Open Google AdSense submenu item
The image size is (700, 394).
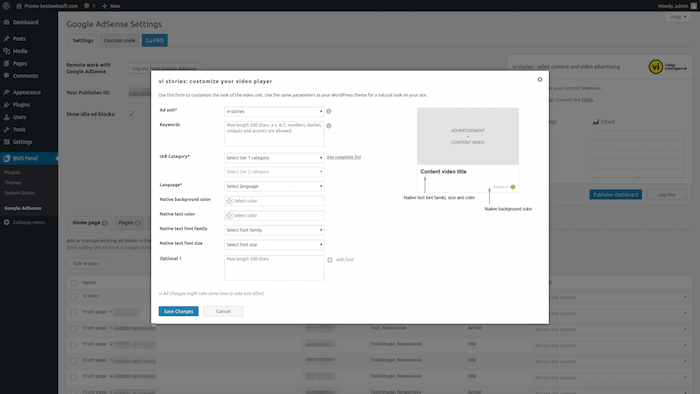click(23, 208)
